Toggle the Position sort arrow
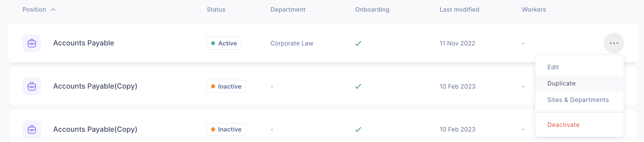This screenshot has width=644, height=142. coord(53,10)
